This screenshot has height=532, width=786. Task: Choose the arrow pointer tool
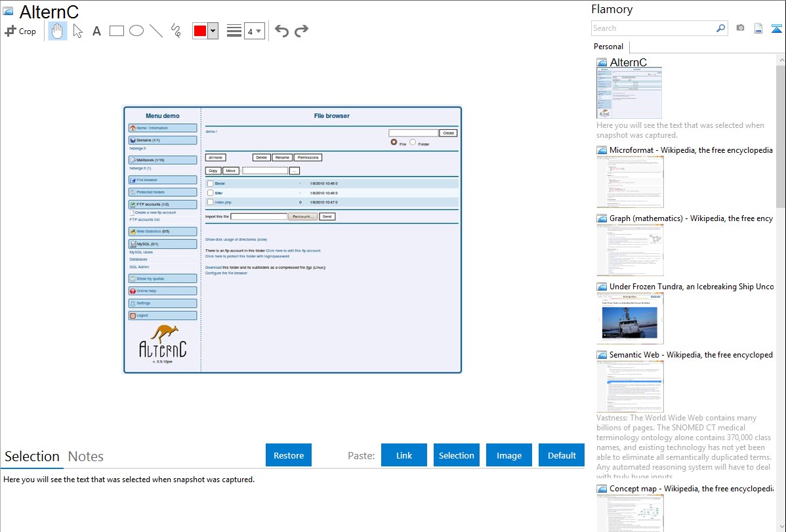tap(78, 31)
